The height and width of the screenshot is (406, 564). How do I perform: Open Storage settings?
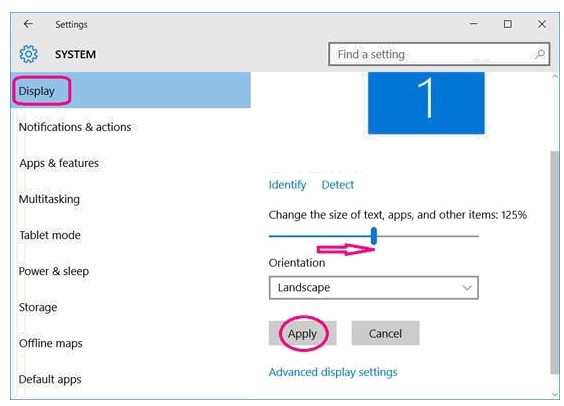tap(38, 307)
